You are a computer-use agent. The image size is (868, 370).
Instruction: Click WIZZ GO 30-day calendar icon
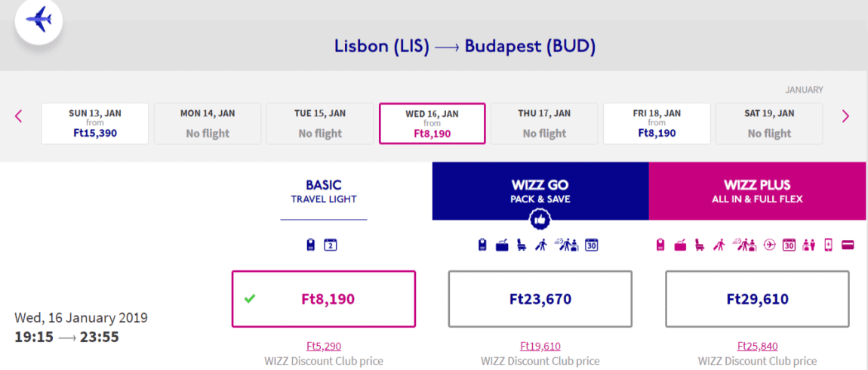click(x=592, y=245)
